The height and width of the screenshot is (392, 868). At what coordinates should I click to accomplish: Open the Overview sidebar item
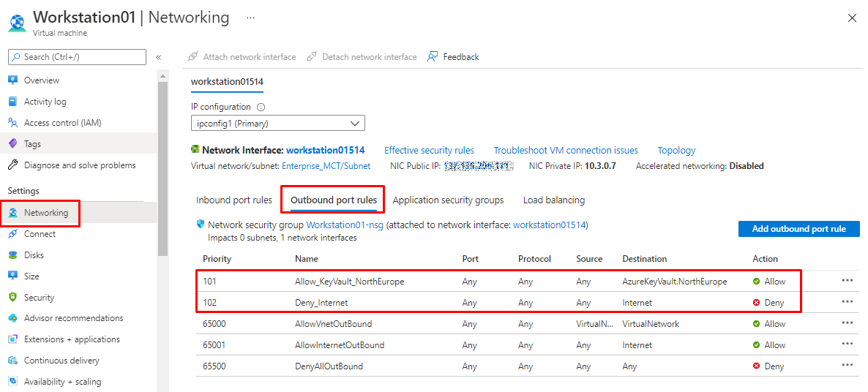click(41, 80)
